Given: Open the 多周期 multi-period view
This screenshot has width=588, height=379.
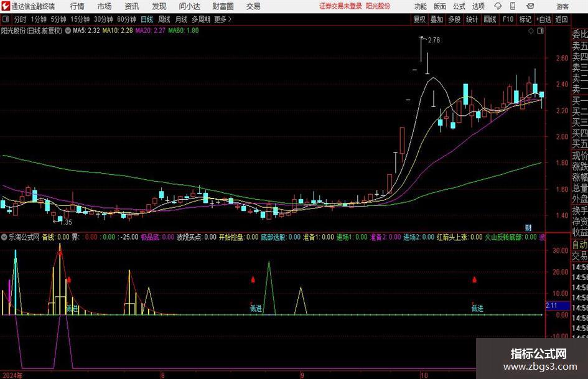Looking at the screenshot, I should coord(201,19).
